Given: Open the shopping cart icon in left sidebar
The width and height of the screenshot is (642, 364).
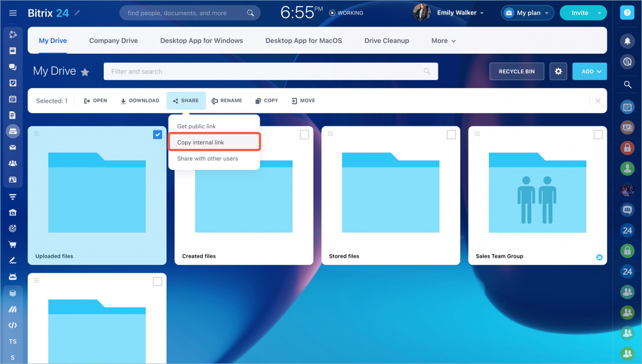Looking at the screenshot, I should click(13, 245).
